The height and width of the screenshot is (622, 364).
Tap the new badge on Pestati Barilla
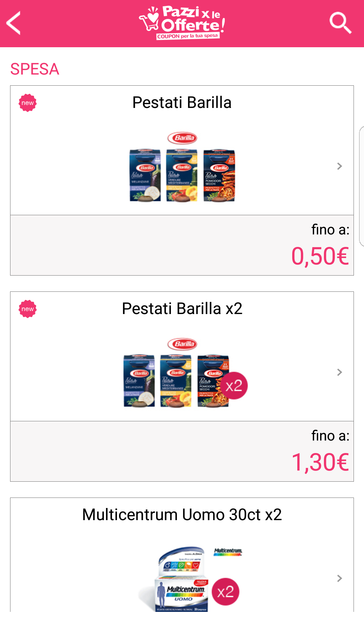click(28, 103)
